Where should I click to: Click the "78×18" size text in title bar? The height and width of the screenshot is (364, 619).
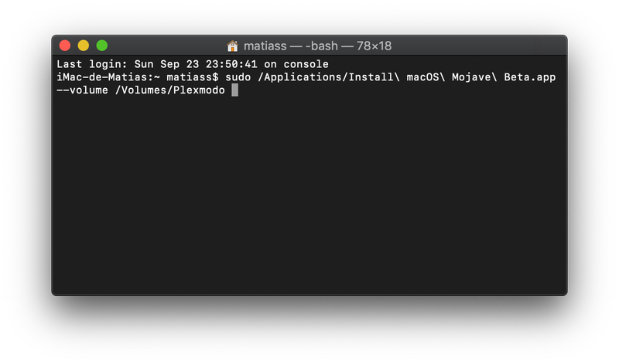point(374,46)
